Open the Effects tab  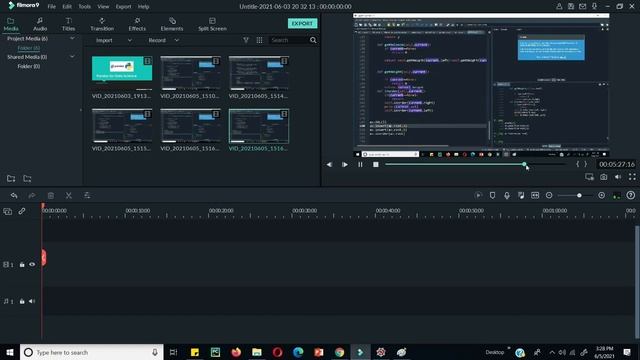tap(137, 24)
